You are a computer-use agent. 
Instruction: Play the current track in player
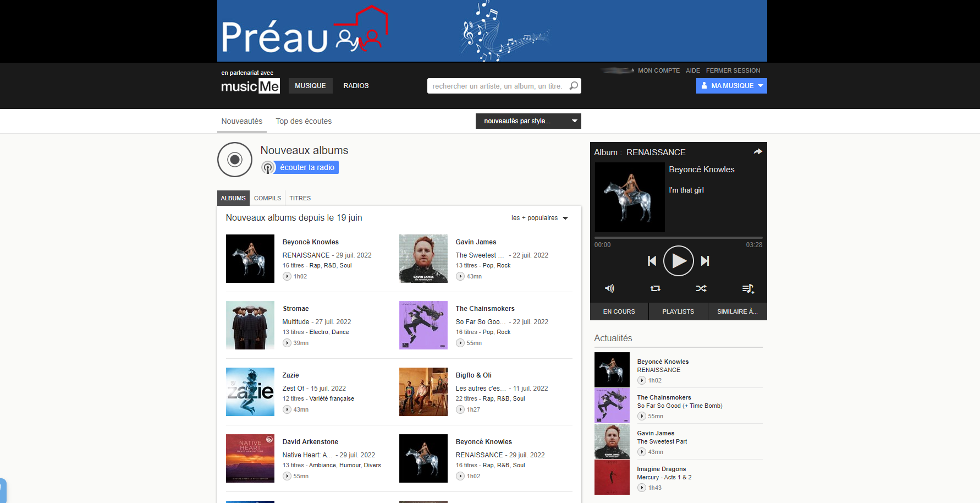click(679, 261)
